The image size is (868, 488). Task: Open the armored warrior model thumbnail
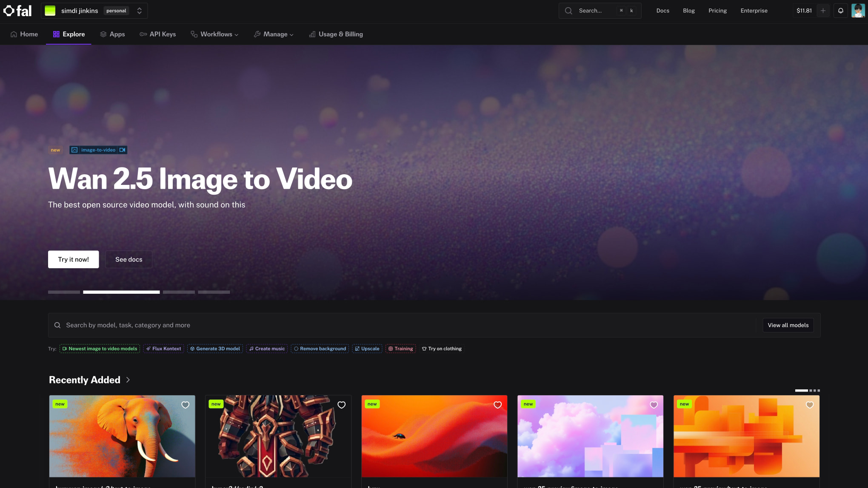[278, 436]
